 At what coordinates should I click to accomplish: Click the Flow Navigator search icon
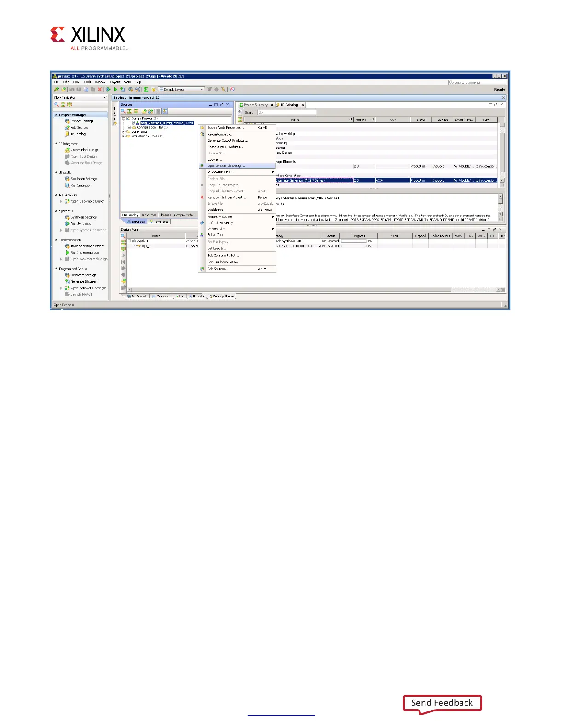57,104
